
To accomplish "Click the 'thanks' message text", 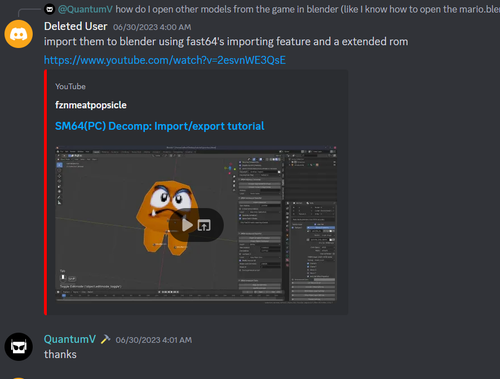I will coord(60,354).
